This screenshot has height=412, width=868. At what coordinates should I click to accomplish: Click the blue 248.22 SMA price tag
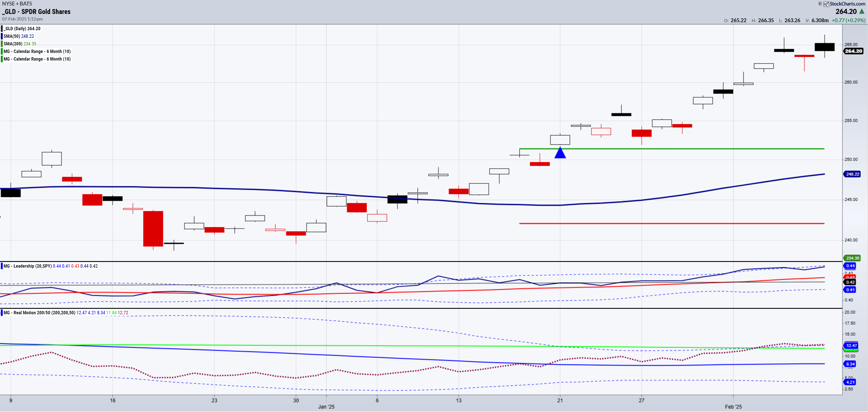click(x=852, y=174)
